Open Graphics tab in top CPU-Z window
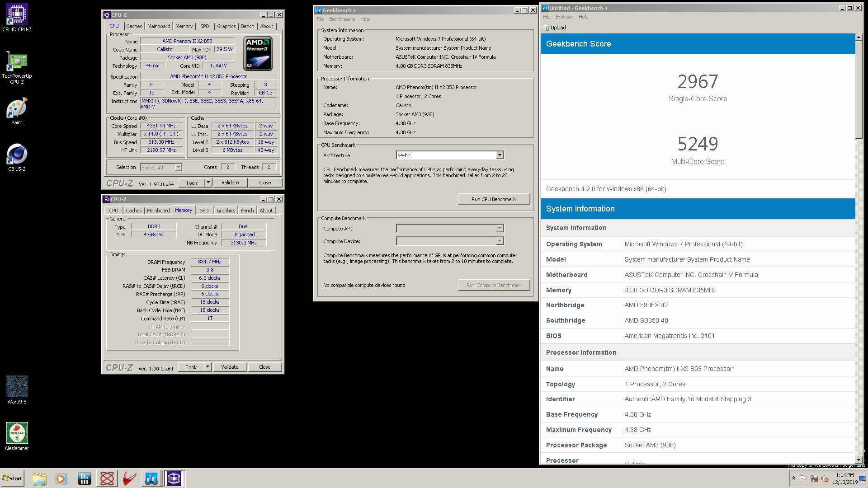 coord(226,26)
